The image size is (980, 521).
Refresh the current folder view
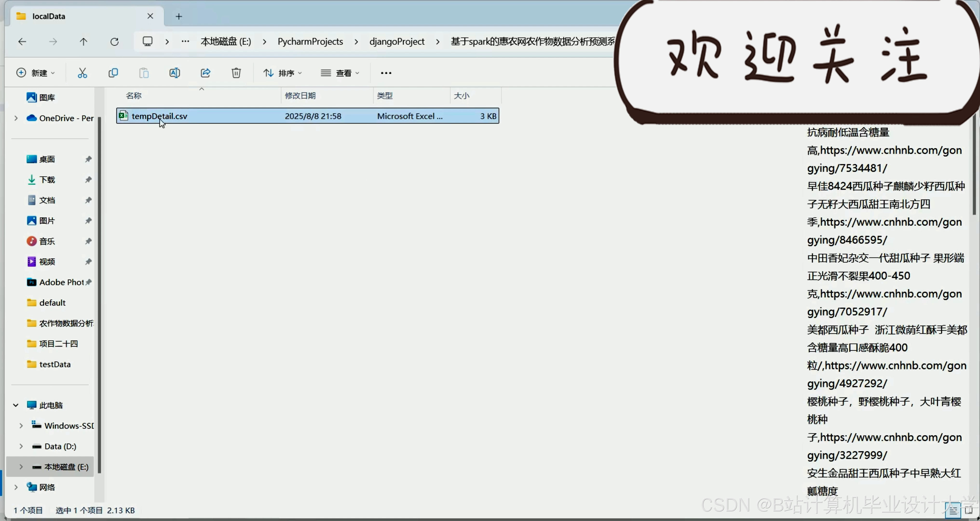tap(115, 41)
